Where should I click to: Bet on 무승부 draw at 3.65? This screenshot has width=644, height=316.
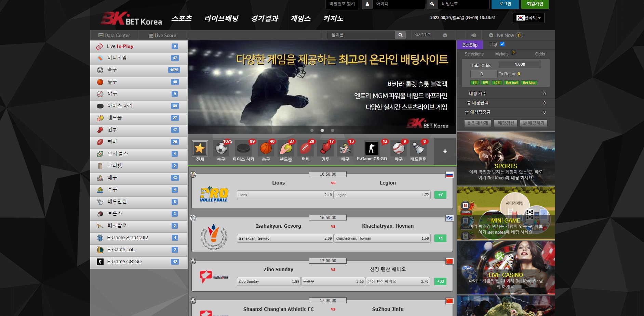[333, 281]
